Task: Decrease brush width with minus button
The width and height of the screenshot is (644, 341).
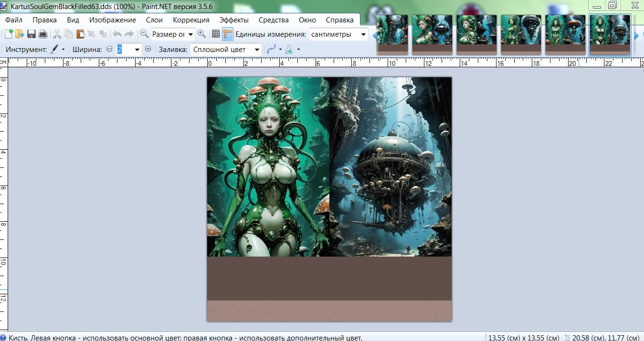Action: click(109, 49)
